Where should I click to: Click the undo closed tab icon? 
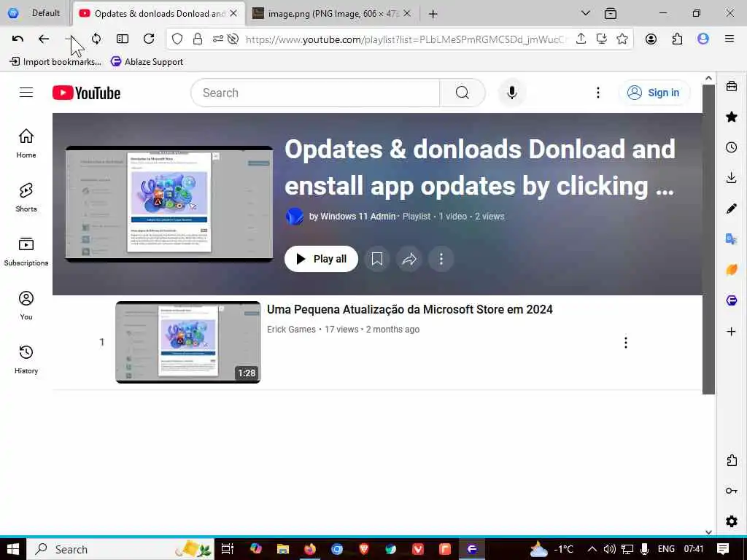tap(18, 39)
